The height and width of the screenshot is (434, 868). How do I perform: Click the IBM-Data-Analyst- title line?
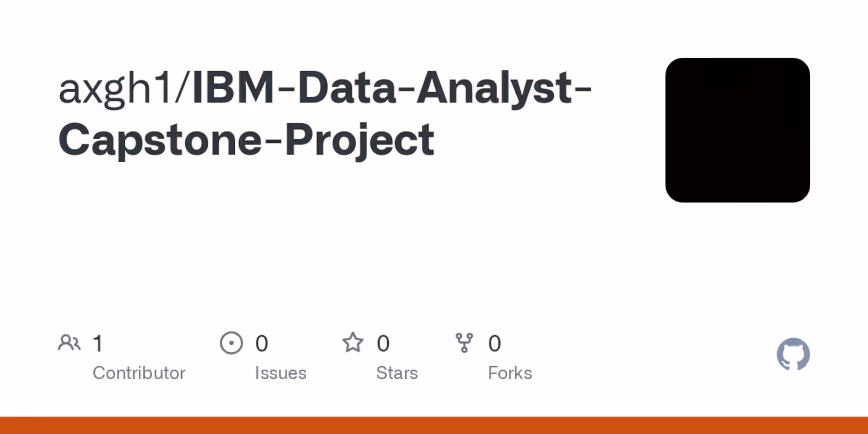391,90
